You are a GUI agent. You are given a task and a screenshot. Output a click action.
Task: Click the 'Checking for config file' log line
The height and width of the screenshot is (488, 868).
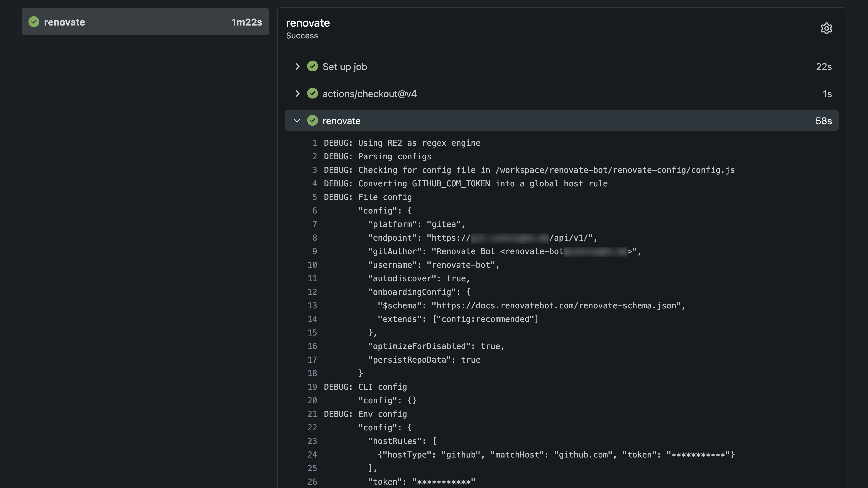coord(529,170)
